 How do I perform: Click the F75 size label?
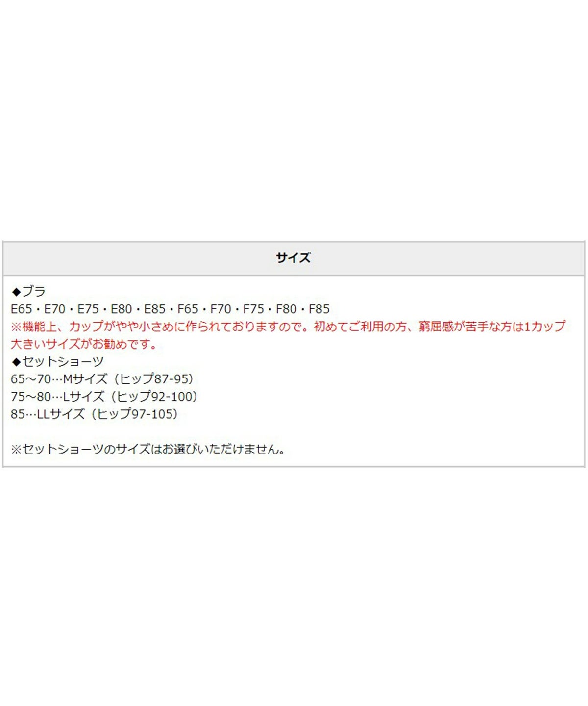coord(254,309)
